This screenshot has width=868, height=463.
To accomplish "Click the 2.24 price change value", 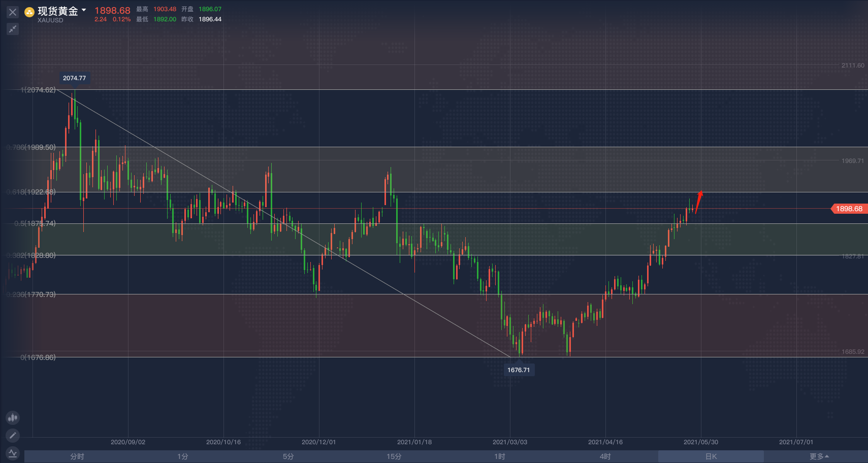I will coord(101,19).
